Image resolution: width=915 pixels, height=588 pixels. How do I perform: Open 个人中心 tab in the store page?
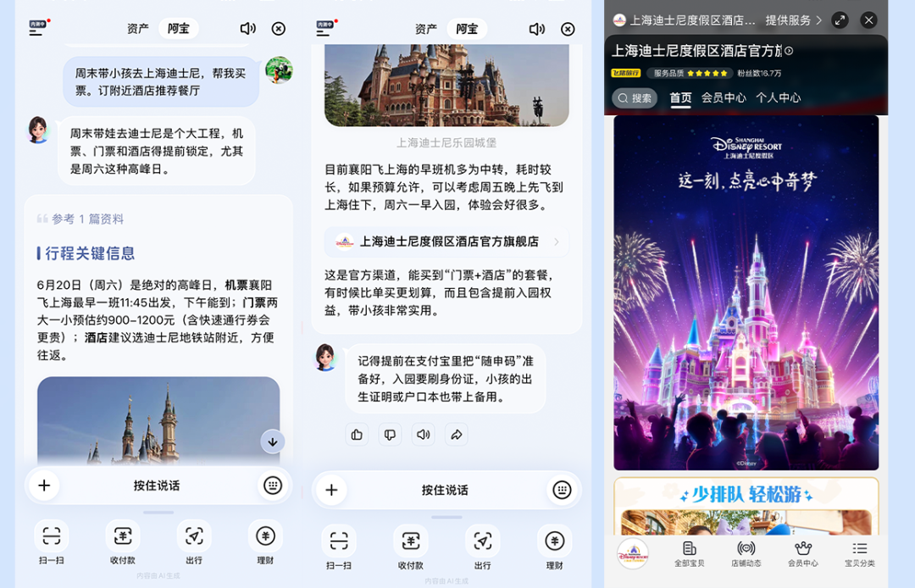pos(779,98)
